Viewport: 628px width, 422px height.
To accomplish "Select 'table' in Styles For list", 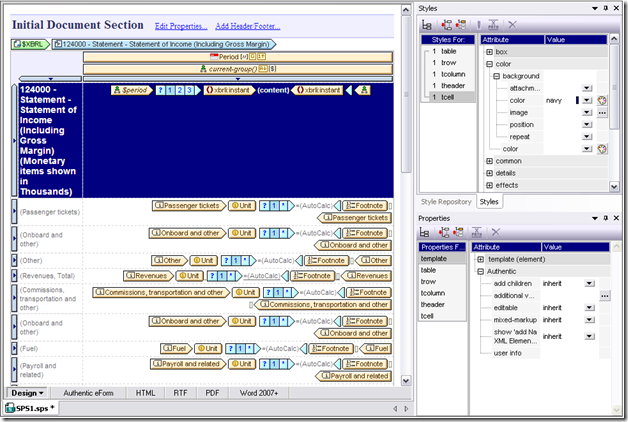I will click(x=448, y=51).
